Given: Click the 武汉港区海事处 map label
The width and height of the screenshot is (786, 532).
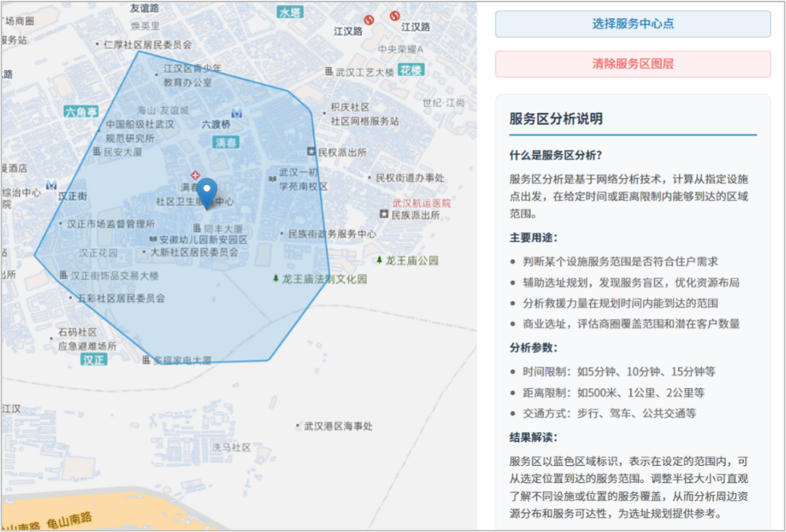Looking at the screenshot, I should 338,426.
